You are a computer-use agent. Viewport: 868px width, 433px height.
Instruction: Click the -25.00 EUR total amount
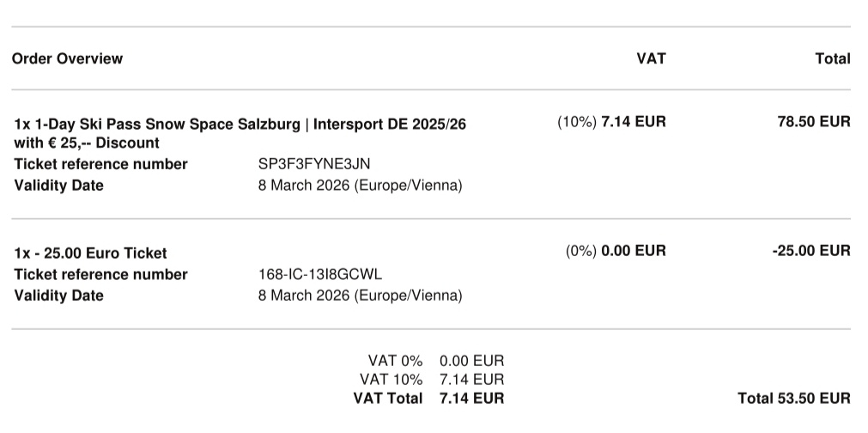coord(811,251)
